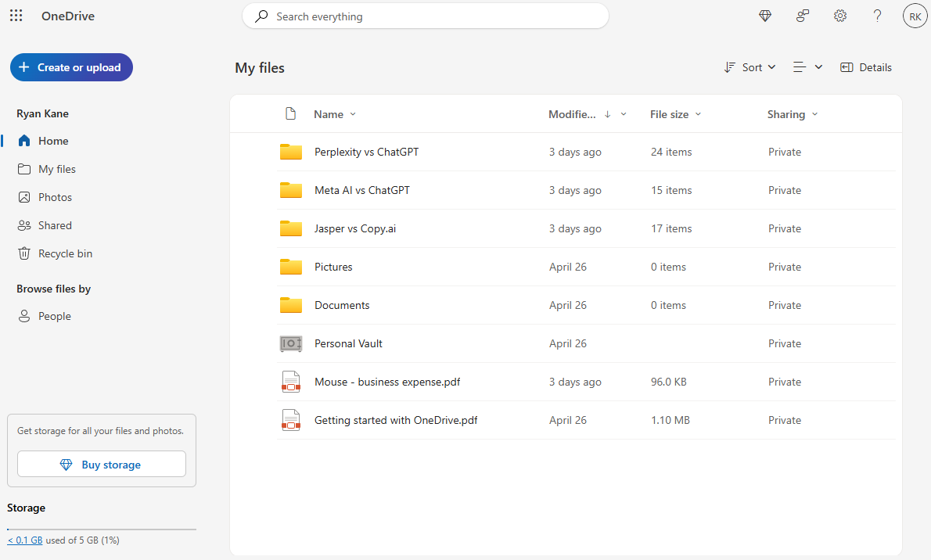Viewport: 931px width, 560px height.
Task: Click the Home icon in sidebar
Action: coord(23,141)
